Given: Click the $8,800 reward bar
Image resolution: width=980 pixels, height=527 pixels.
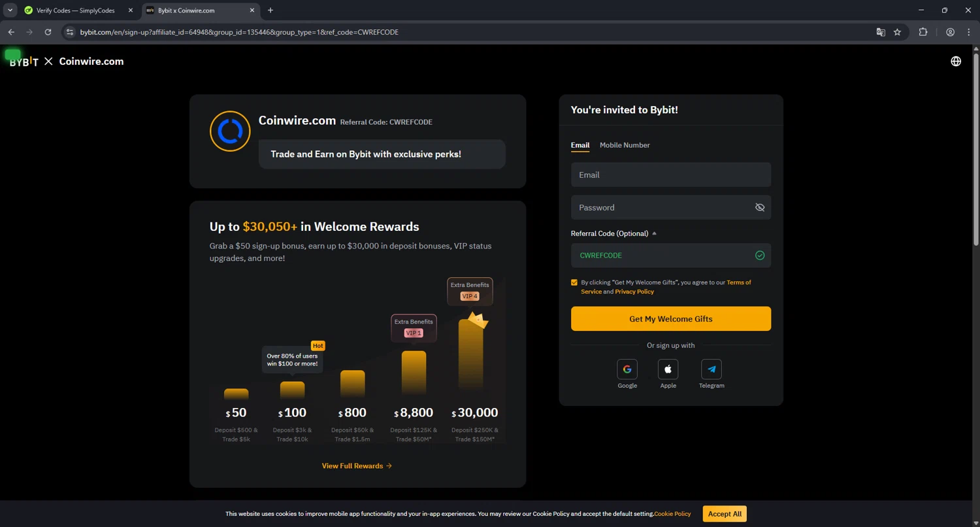Looking at the screenshot, I should tap(414, 374).
